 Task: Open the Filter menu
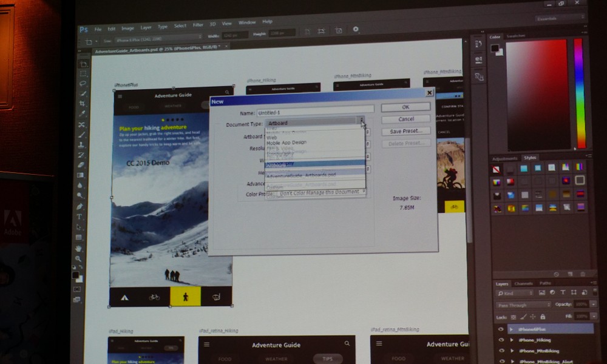198,25
